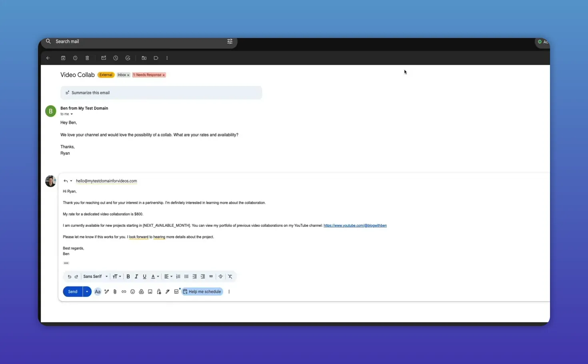The image size is (588, 364).
Task: Toggle formatting options Aa button
Action: pos(98,292)
